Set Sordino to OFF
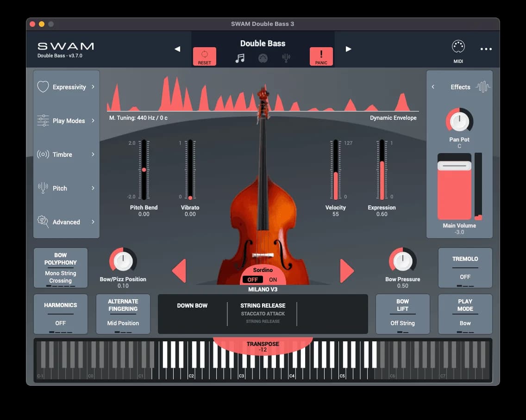The width and height of the screenshot is (526, 420). 253,279
